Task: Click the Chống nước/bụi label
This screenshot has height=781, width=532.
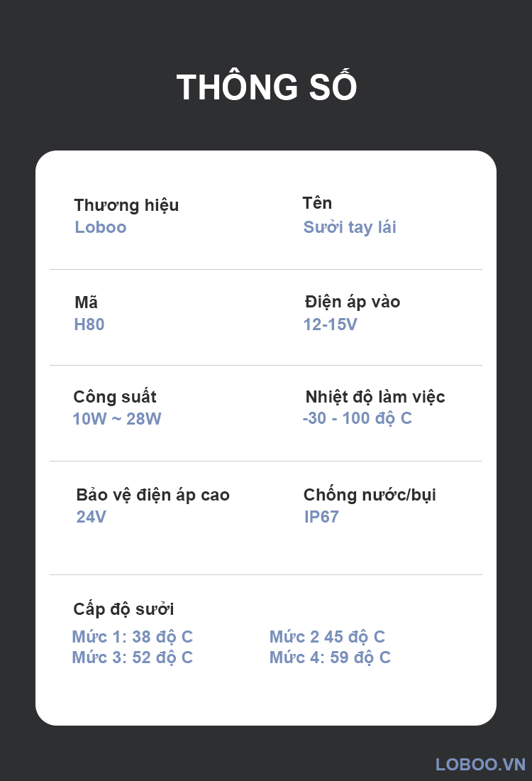Action: (370, 495)
